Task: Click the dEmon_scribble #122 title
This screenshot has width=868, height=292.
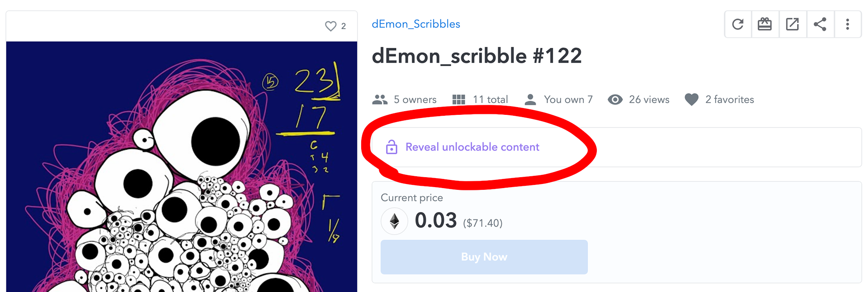Action: point(476,56)
